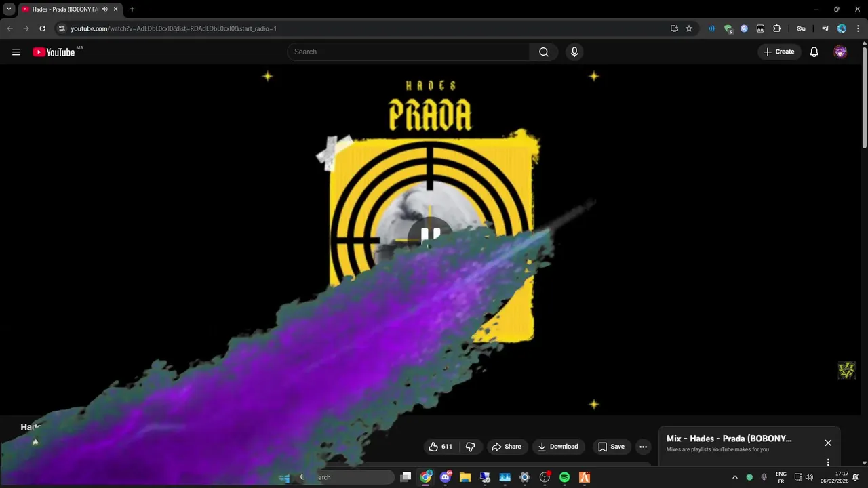Mute the tab via speaker icon
The width and height of the screenshot is (868, 488).
104,9
